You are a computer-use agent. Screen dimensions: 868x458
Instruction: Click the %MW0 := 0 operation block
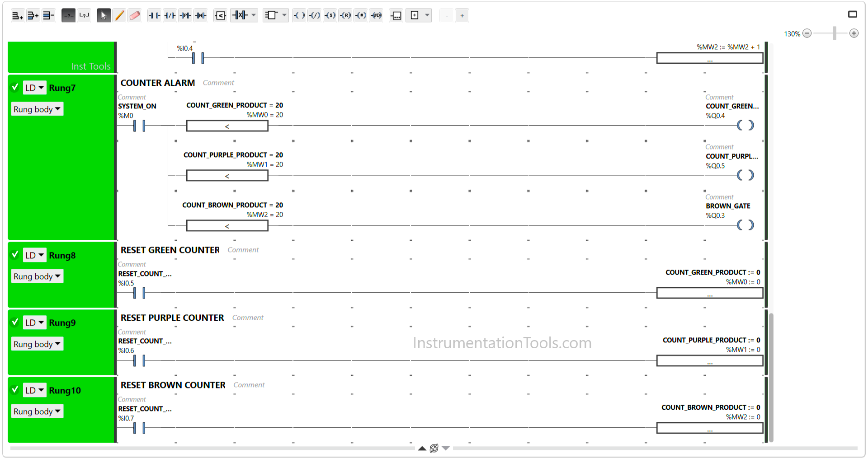pos(710,293)
